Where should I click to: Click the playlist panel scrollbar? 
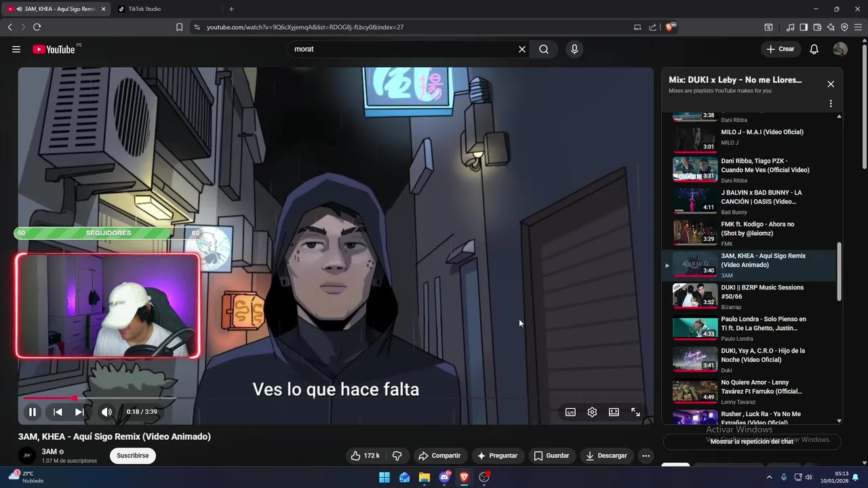[x=840, y=271]
